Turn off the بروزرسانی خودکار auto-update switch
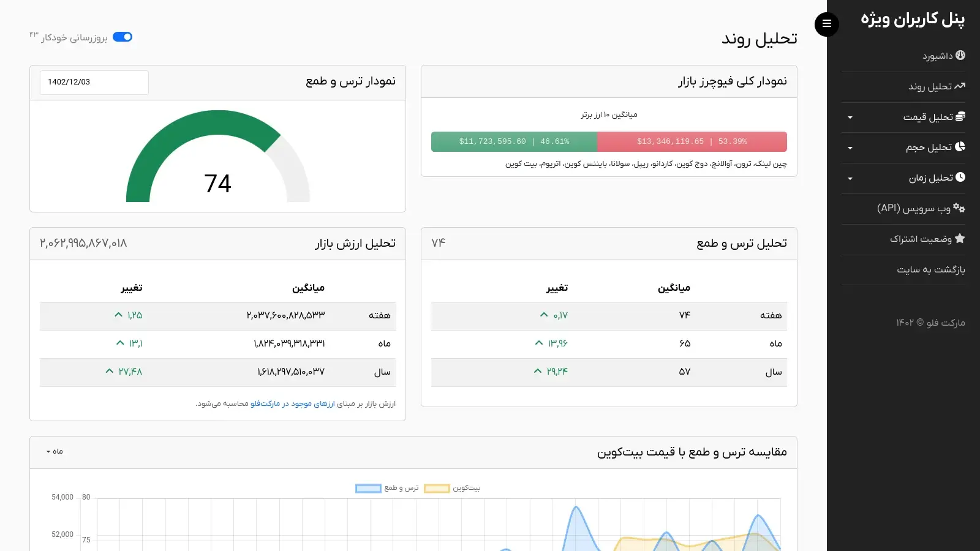The width and height of the screenshot is (980, 551). tap(123, 37)
